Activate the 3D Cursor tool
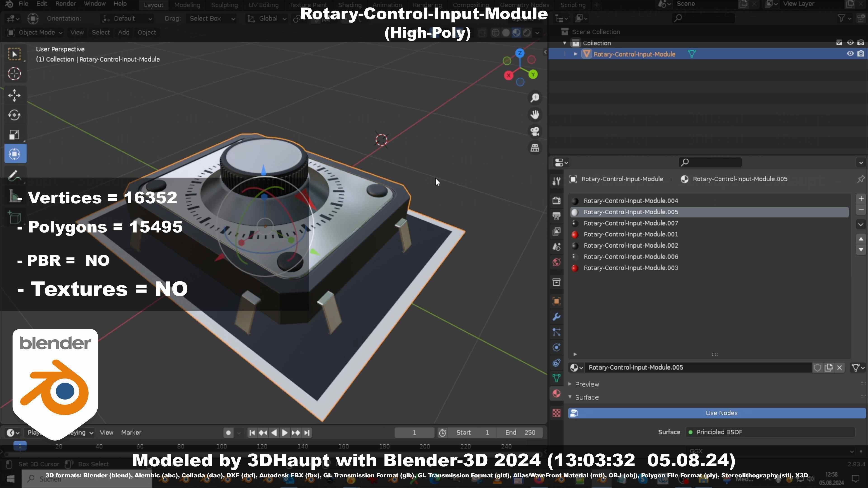This screenshot has width=868, height=488. [x=14, y=74]
